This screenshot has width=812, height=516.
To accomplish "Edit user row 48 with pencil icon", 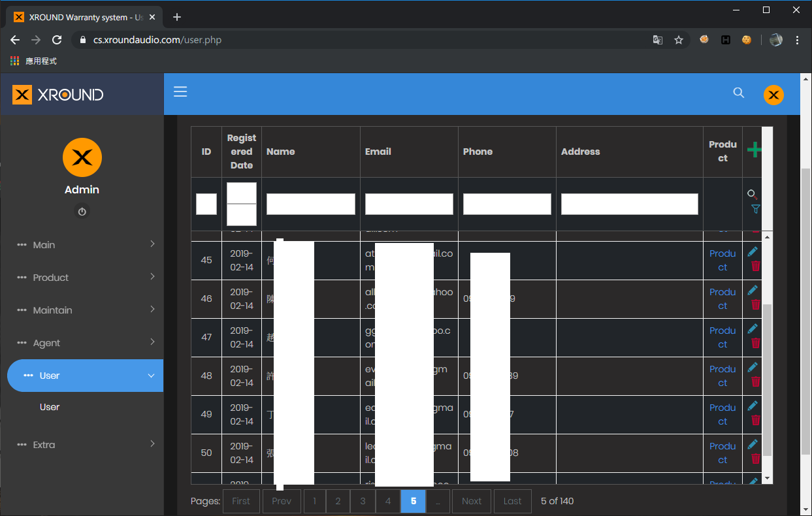I will 753,367.
